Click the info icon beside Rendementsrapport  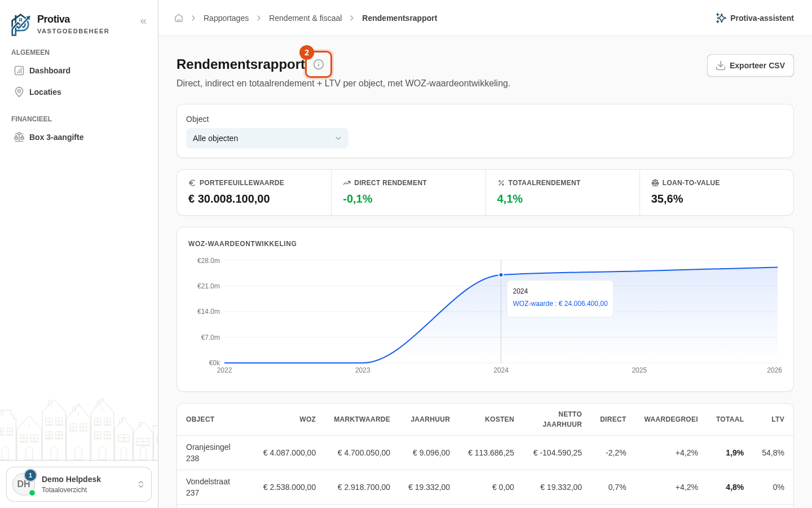click(319, 64)
